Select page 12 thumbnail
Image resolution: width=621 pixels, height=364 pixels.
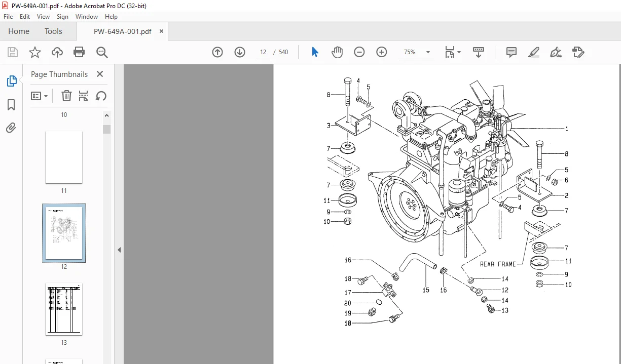64,233
